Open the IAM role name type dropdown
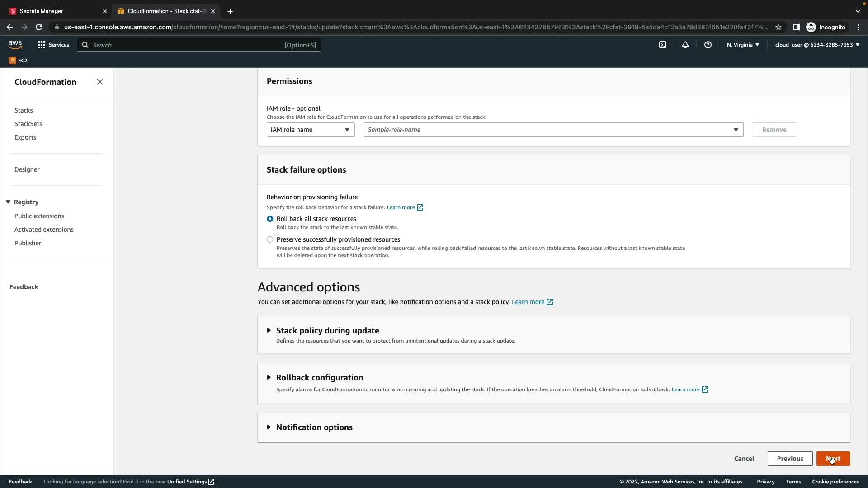Image resolution: width=868 pixels, height=488 pixels. [310, 130]
